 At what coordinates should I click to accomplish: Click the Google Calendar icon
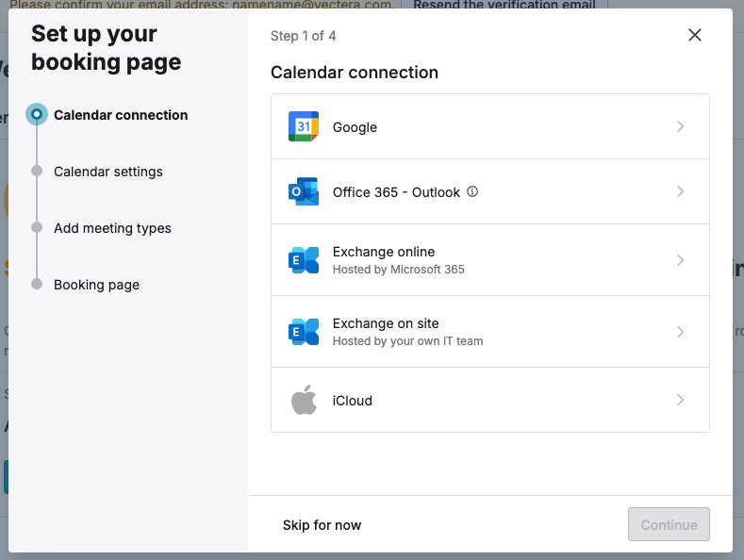click(x=304, y=126)
